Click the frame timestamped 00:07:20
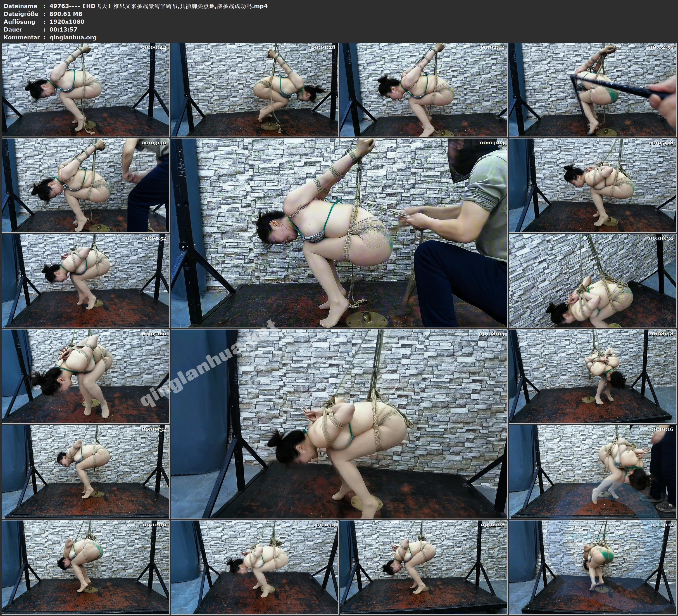Image resolution: width=678 pixels, height=616 pixels. [x=85, y=376]
